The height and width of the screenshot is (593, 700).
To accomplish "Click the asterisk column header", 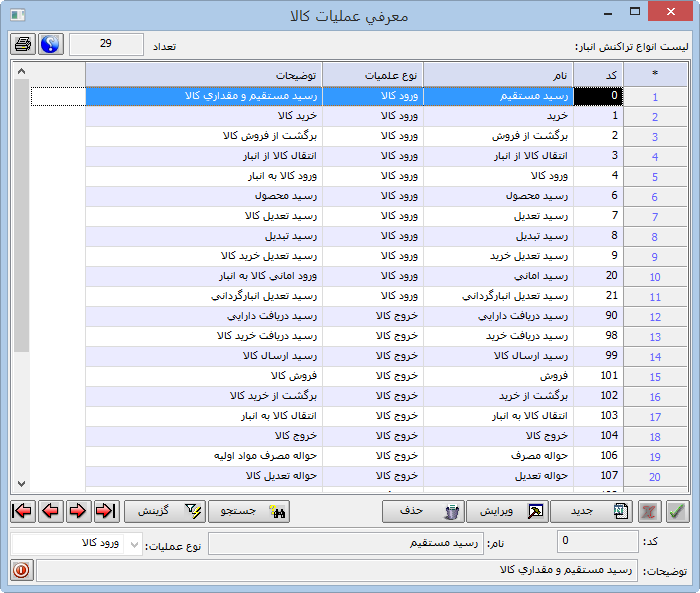I will [655, 75].
